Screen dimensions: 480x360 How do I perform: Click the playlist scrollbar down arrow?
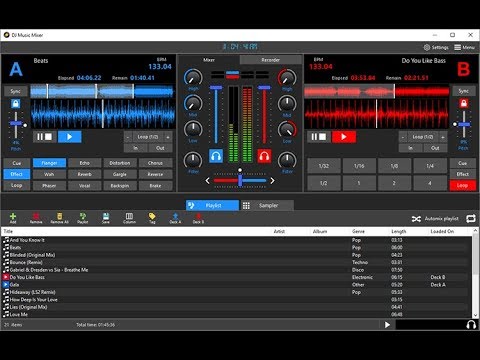pyautogui.click(x=476, y=315)
